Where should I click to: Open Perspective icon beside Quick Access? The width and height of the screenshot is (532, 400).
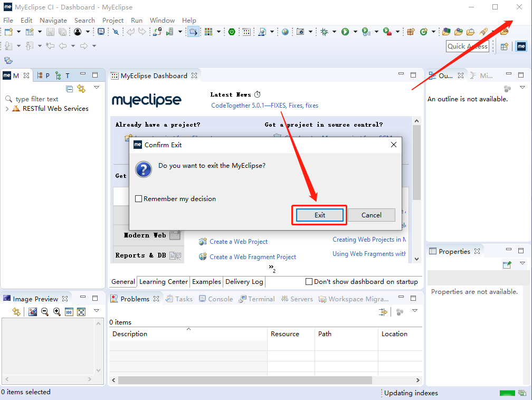[x=505, y=46]
